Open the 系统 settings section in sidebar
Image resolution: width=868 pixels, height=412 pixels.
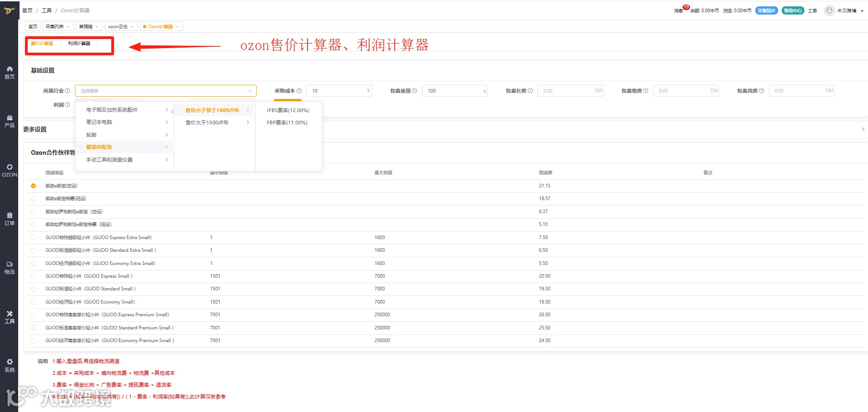coord(10,366)
